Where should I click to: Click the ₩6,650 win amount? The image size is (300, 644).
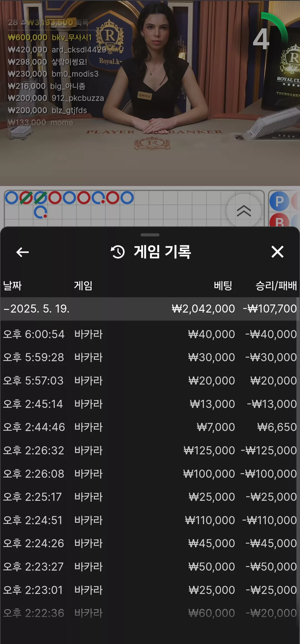tap(277, 427)
